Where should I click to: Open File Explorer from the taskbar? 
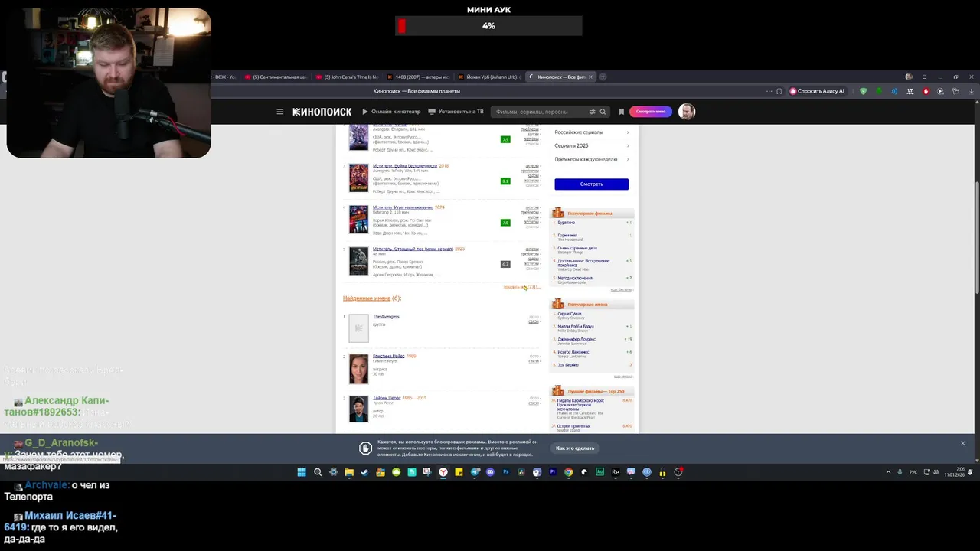point(349,472)
